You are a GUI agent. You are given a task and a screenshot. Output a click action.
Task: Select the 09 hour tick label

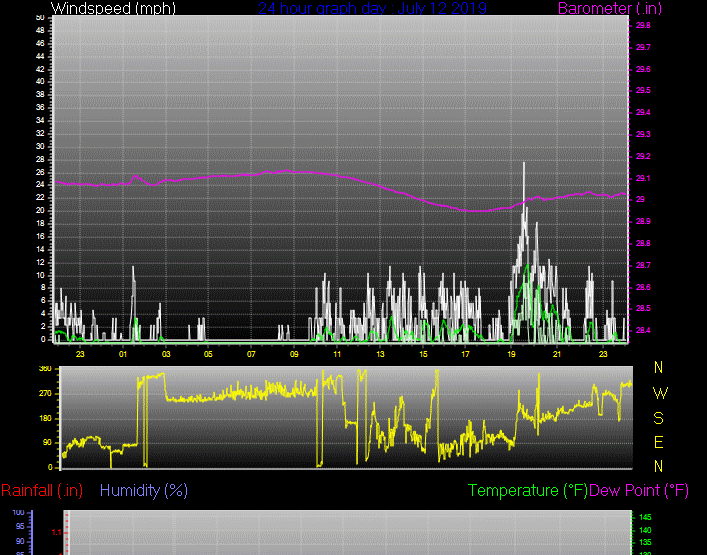pos(294,354)
